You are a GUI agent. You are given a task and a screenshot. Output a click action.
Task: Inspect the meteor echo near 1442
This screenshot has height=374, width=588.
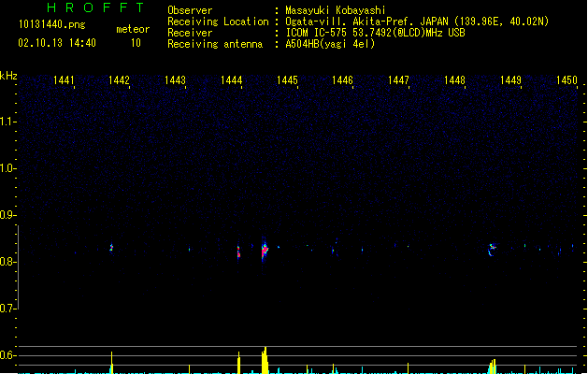pyautogui.click(x=111, y=248)
